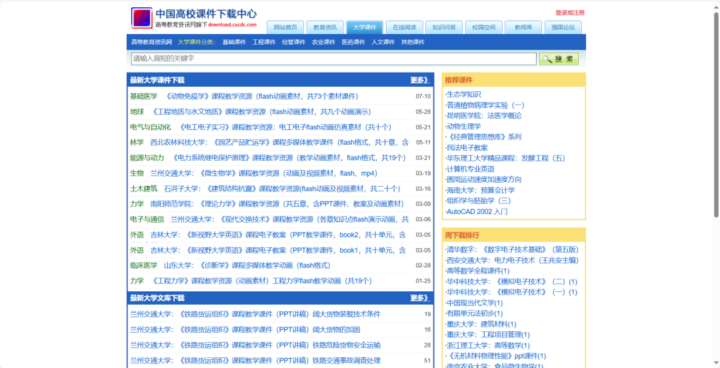Open 南阳师范学院 《理论力学》 link
The width and height of the screenshot is (720, 368).
click(x=277, y=204)
